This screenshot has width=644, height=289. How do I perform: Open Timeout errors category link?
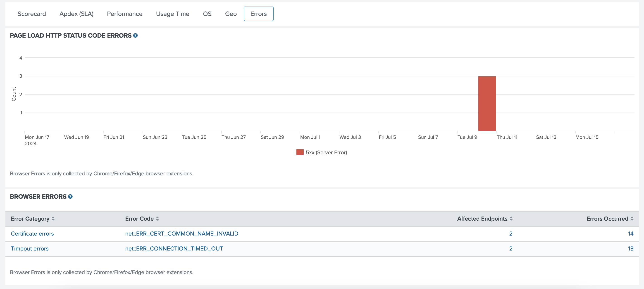click(29, 248)
